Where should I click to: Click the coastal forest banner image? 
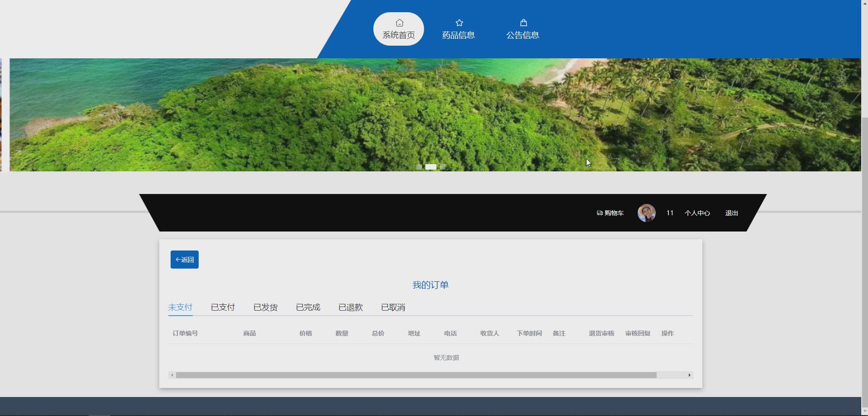point(435,115)
